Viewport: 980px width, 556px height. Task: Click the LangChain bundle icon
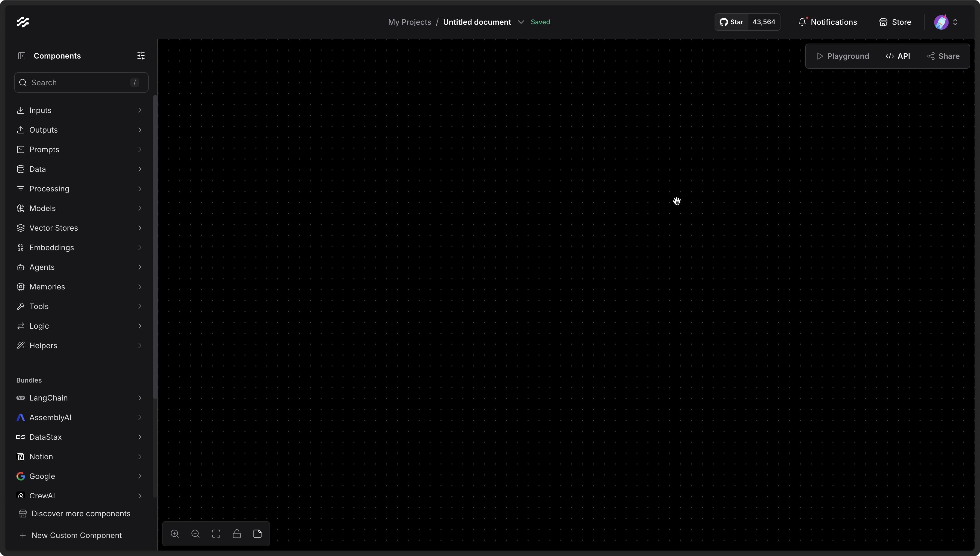coord(20,398)
